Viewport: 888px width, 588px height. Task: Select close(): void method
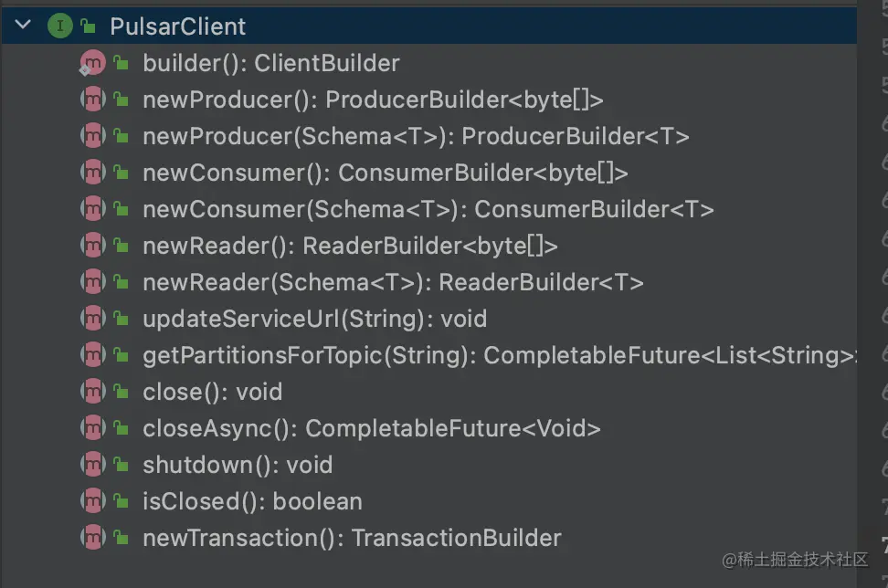[212, 392]
